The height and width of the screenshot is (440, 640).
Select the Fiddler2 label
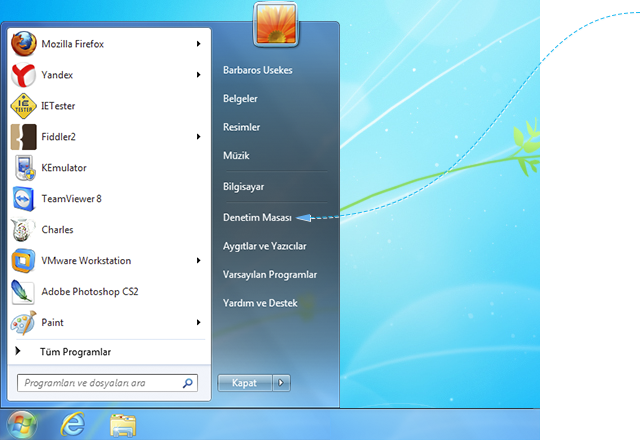(58, 137)
